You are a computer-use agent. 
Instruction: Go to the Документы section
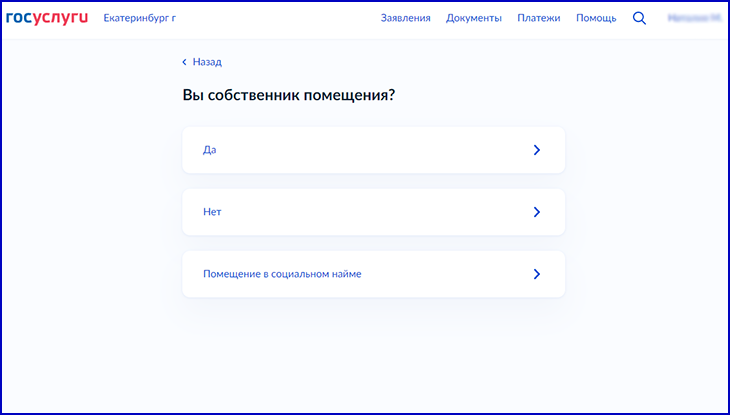tap(474, 18)
